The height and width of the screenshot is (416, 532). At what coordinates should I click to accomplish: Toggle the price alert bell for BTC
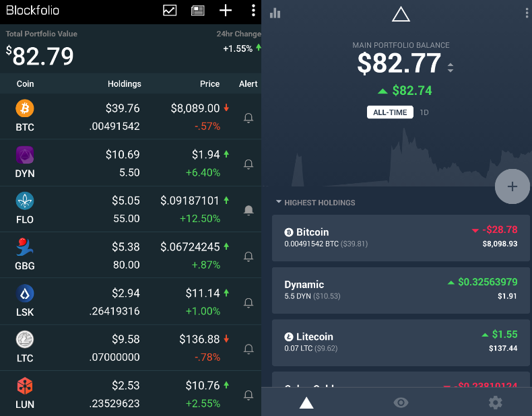pos(248,118)
